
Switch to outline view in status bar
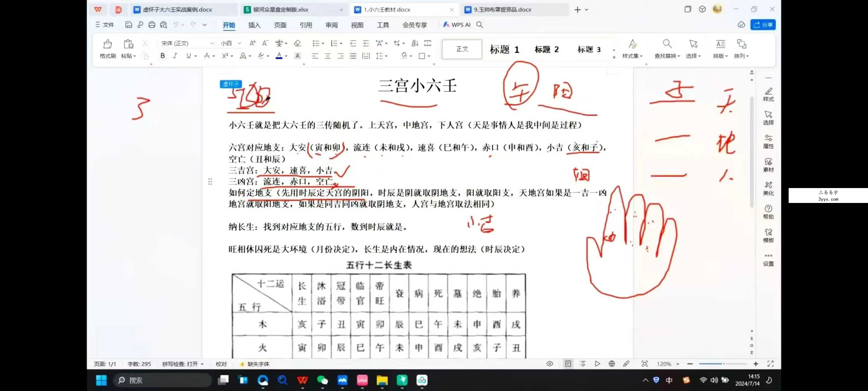click(x=582, y=364)
